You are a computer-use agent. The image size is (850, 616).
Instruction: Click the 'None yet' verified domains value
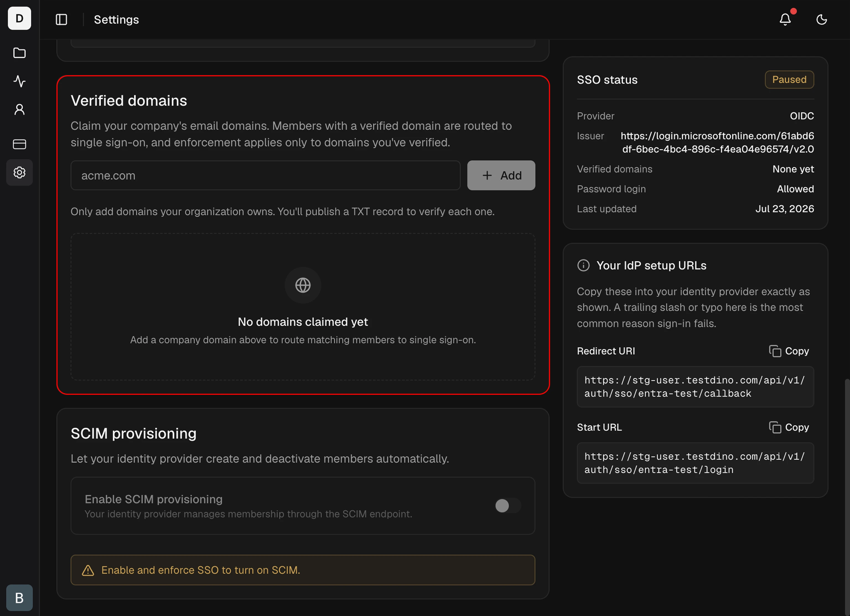pos(793,169)
